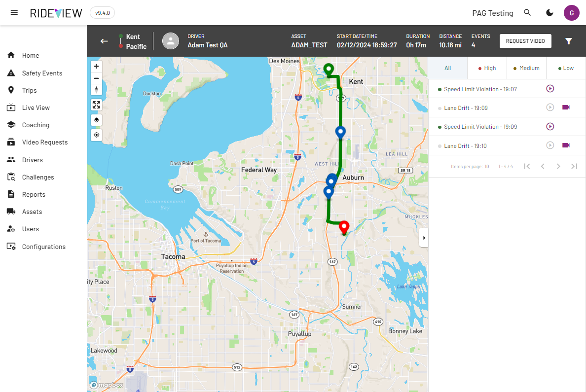Toggle dark mode moon icon
Screen dimensions: 586x392
point(549,13)
